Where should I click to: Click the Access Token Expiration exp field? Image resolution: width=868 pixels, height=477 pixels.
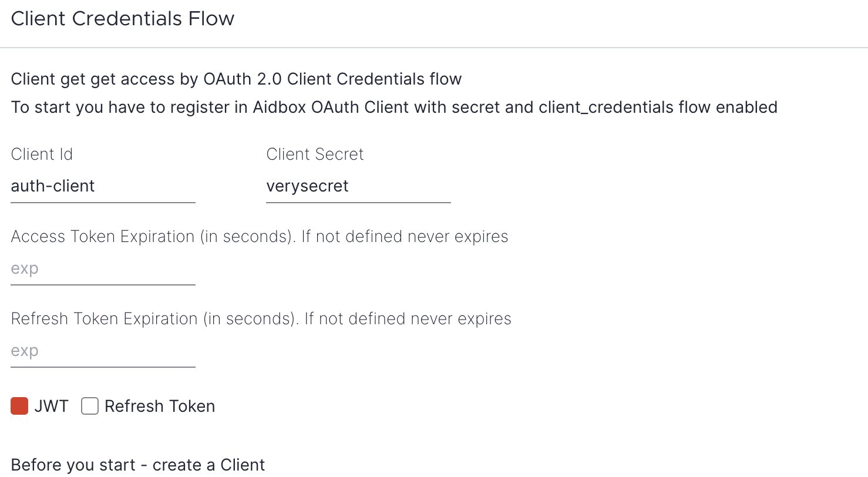coord(103,268)
